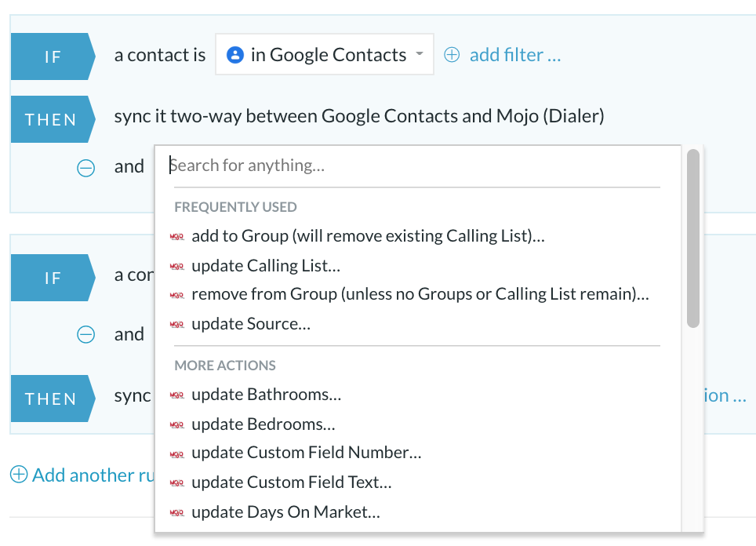Click the caret arrow of Google Contacts dropdown

coord(420,53)
